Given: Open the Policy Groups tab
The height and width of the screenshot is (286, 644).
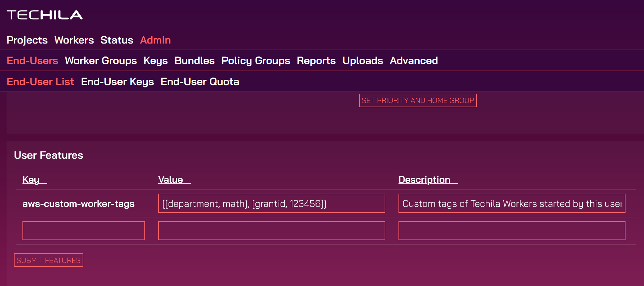Looking at the screenshot, I should [255, 61].
